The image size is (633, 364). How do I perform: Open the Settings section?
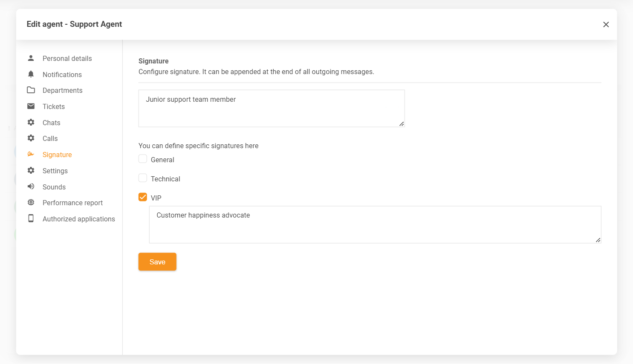(55, 171)
